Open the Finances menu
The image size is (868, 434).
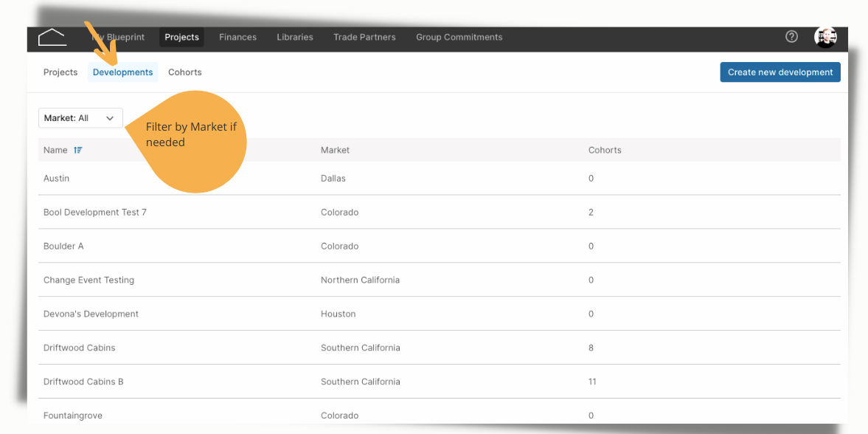(238, 37)
